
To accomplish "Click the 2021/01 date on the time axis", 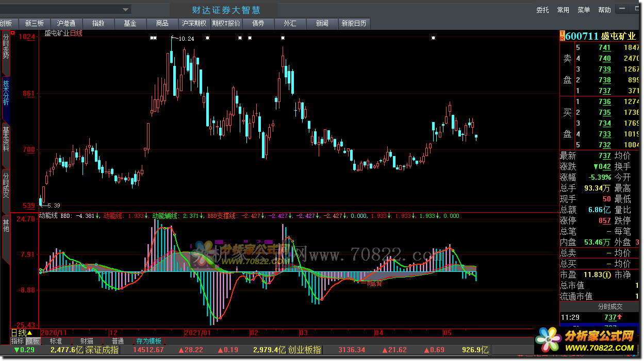I will (x=198, y=333).
